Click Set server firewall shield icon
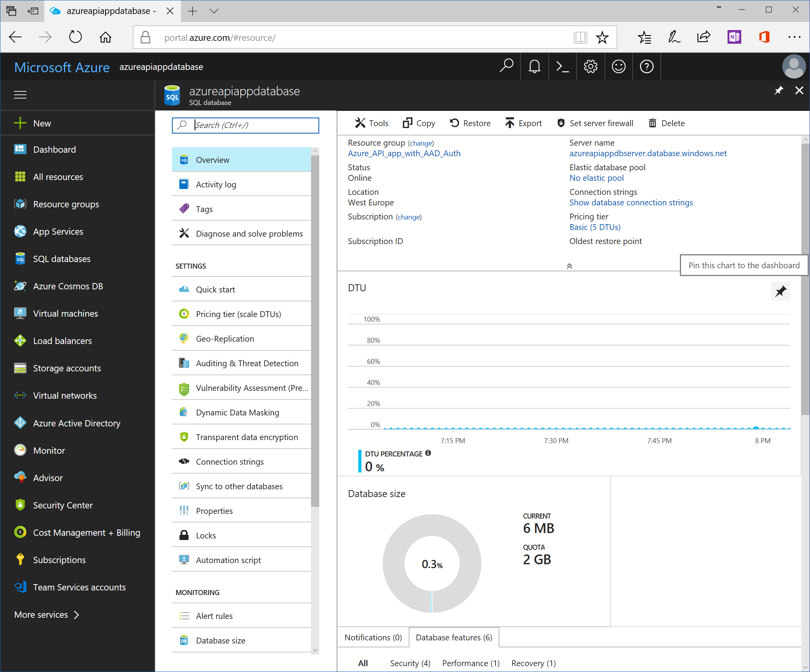The image size is (810, 672). [x=561, y=123]
